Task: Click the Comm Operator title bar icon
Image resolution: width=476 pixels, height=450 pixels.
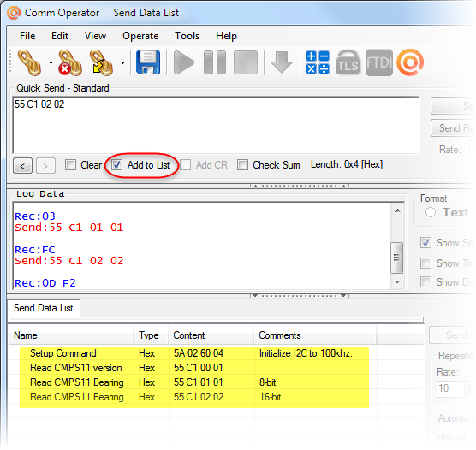Action: pyautogui.click(x=14, y=13)
